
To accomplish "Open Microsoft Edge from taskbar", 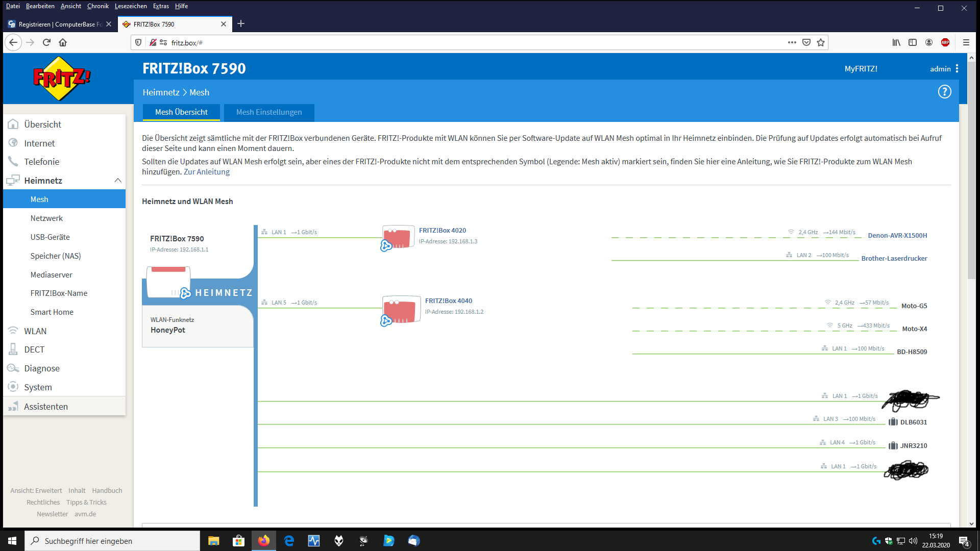I will pos(289,541).
